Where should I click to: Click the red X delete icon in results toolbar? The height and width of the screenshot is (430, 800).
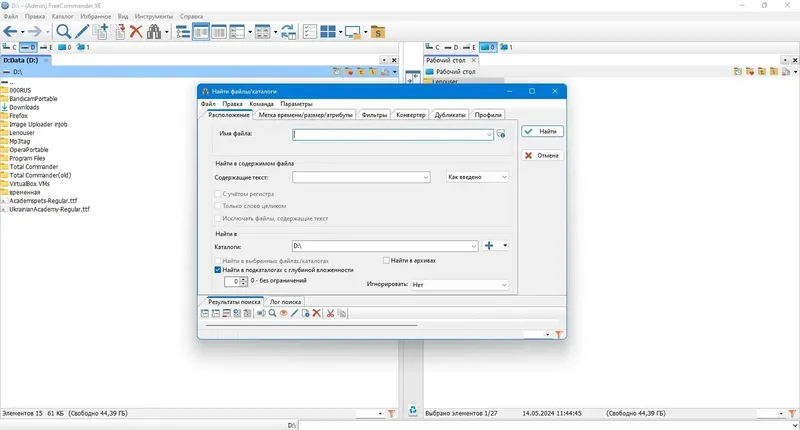click(x=316, y=313)
